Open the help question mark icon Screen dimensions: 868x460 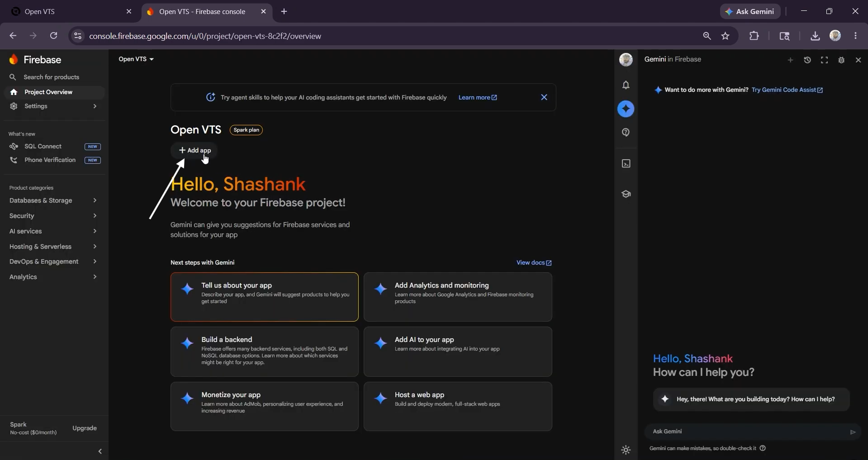click(626, 133)
